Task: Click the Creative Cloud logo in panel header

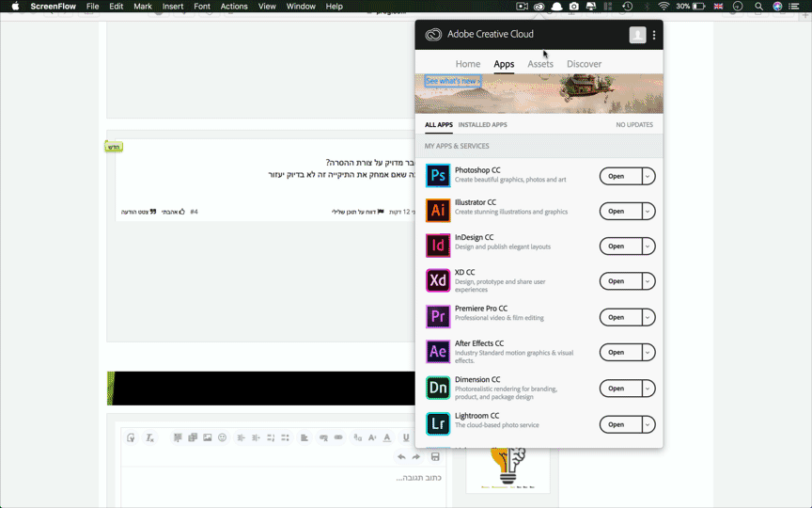Action: click(433, 34)
